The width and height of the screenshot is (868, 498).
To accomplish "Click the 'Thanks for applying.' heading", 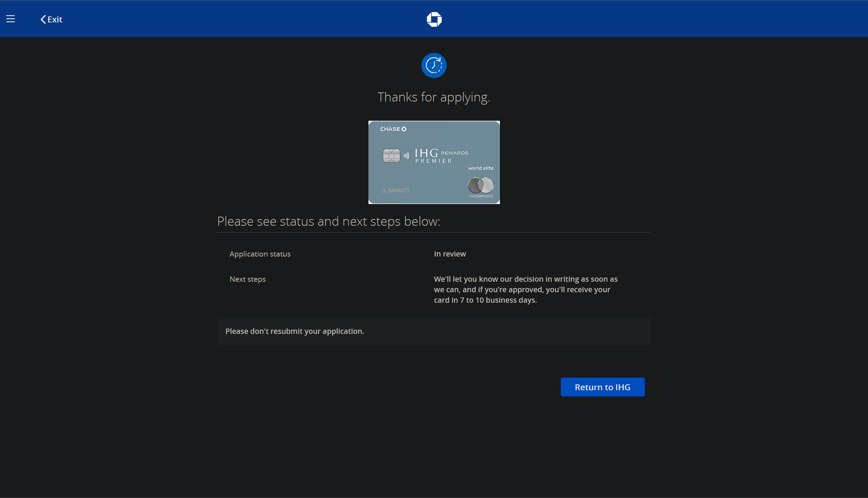I will pyautogui.click(x=434, y=97).
